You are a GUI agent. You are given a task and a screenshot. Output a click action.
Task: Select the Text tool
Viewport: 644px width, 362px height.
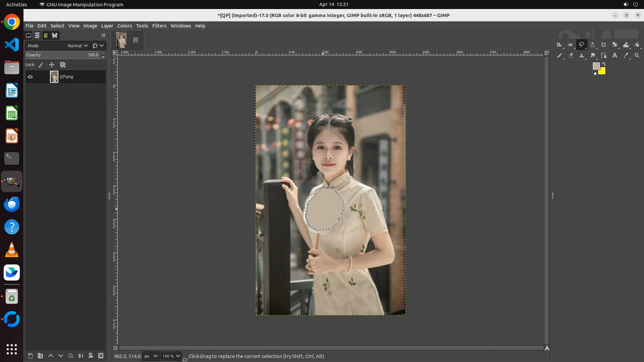pyautogui.click(x=615, y=56)
